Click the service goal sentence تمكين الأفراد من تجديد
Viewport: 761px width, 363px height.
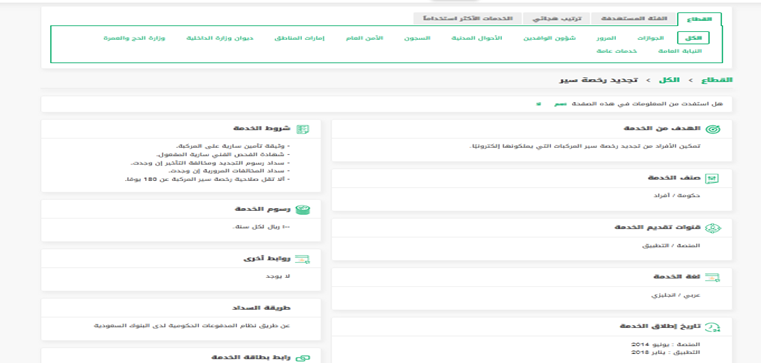(x=585, y=146)
